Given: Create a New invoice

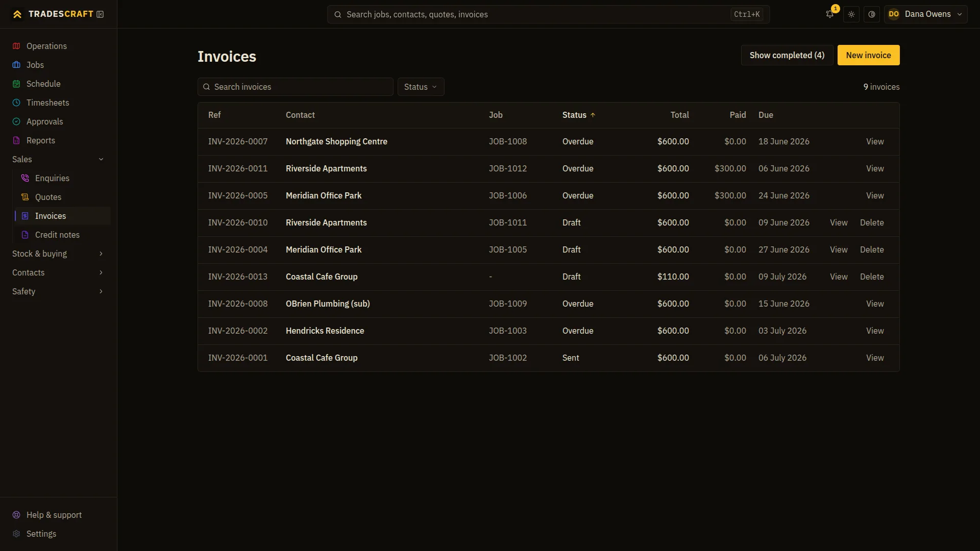Looking at the screenshot, I should click(868, 55).
